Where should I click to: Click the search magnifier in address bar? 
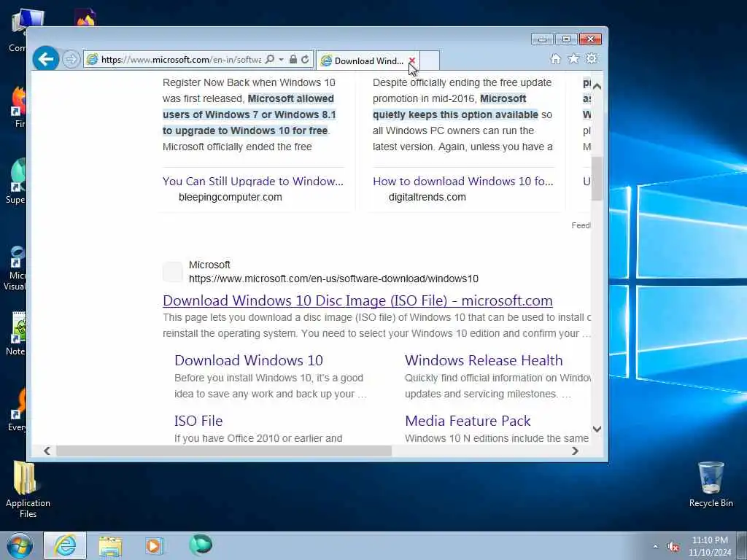270,60
